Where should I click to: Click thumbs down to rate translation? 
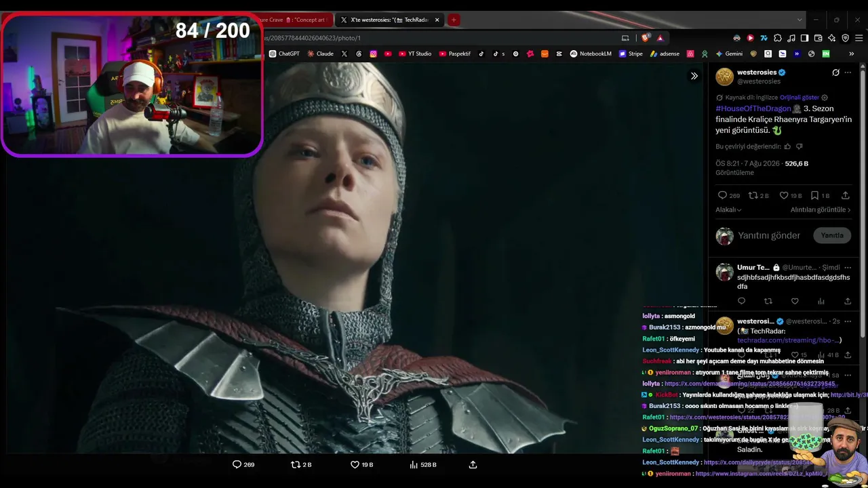click(x=799, y=146)
